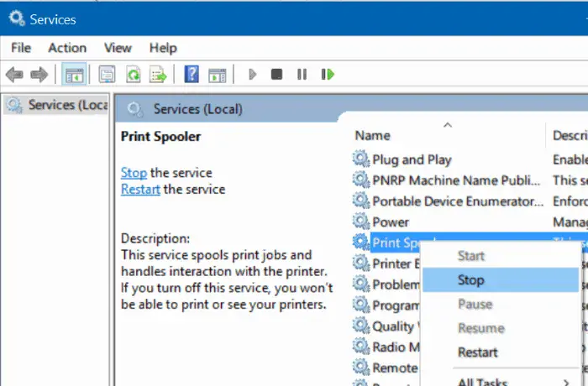Open the File menu
The height and width of the screenshot is (386, 588).
(x=21, y=48)
